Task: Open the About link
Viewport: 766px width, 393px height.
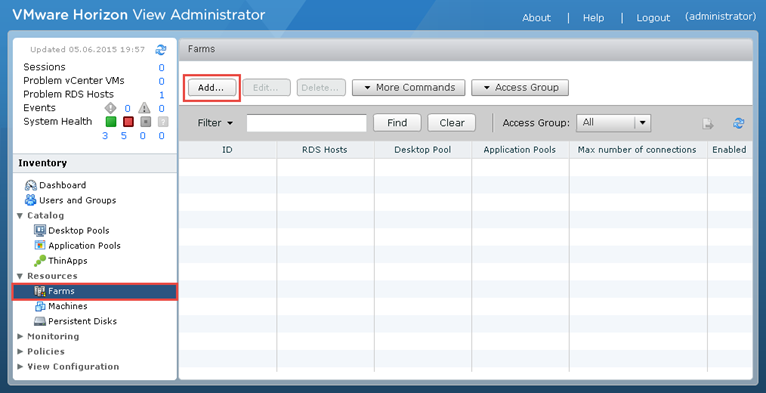Action: [x=536, y=18]
